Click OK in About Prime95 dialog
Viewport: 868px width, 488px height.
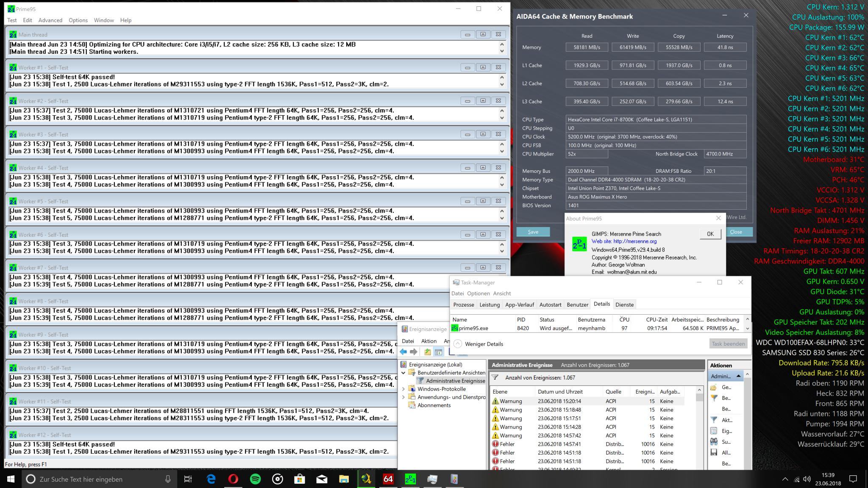pos(710,234)
